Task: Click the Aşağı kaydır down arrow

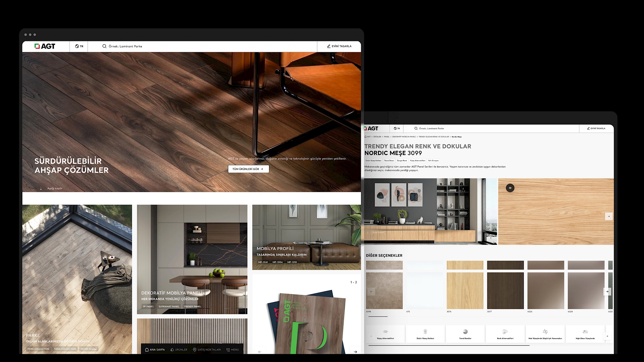Action: click(41, 189)
